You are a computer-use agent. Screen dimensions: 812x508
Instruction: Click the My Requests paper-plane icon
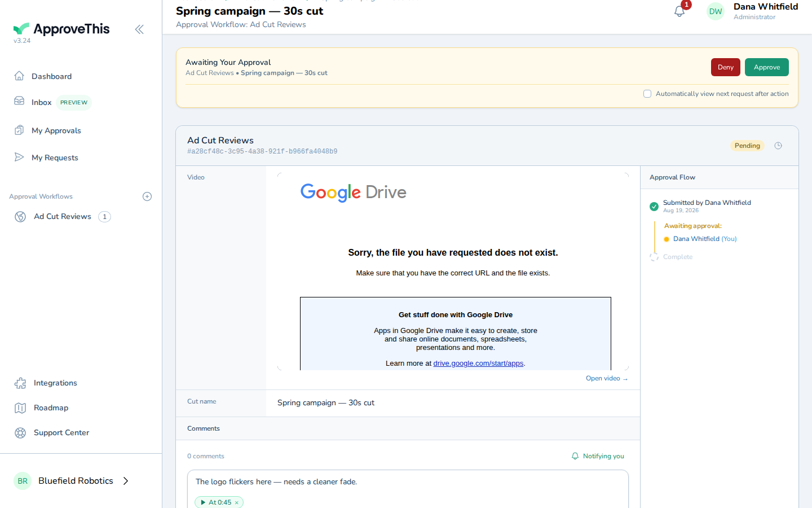19,157
